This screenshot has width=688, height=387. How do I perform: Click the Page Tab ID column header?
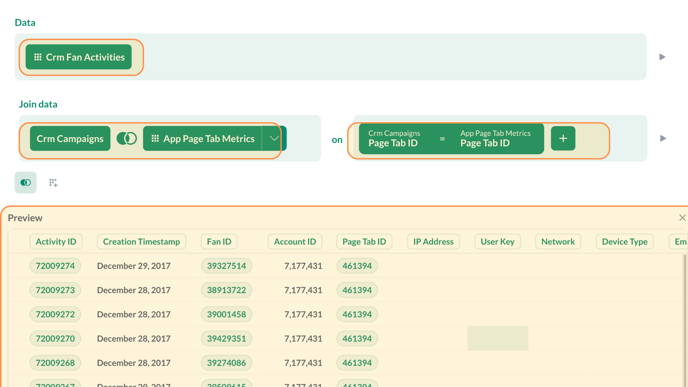click(x=364, y=242)
